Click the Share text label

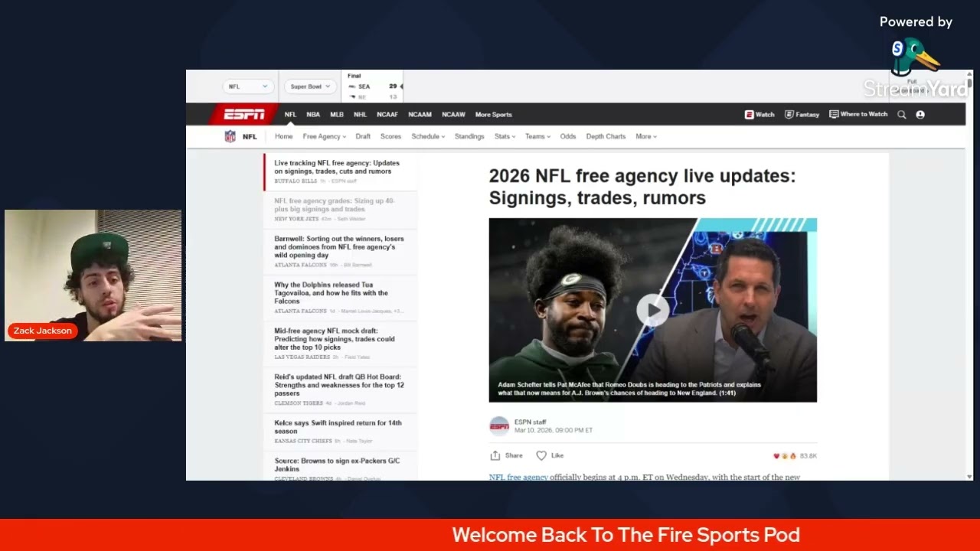(x=514, y=456)
